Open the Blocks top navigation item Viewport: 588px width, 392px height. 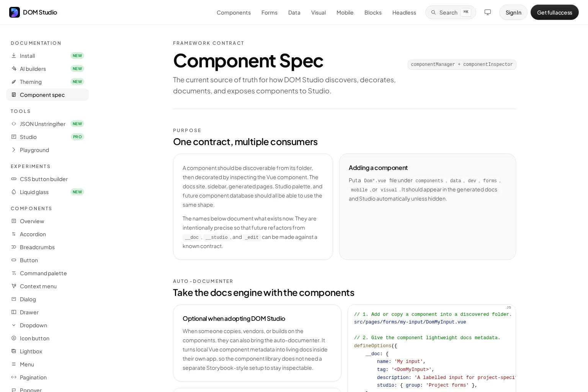pos(373,13)
